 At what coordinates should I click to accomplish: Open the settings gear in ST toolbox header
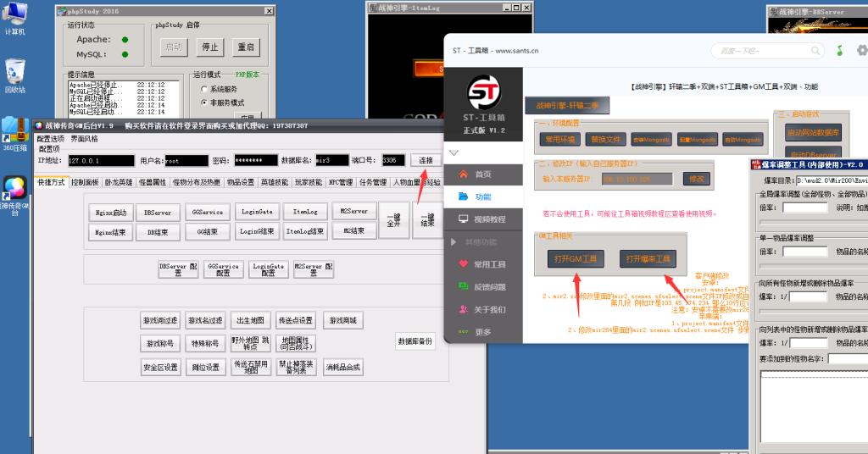click(862, 50)
